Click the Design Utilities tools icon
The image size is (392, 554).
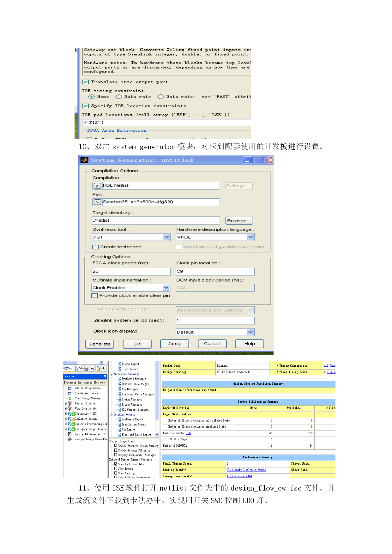click(70, 403)
